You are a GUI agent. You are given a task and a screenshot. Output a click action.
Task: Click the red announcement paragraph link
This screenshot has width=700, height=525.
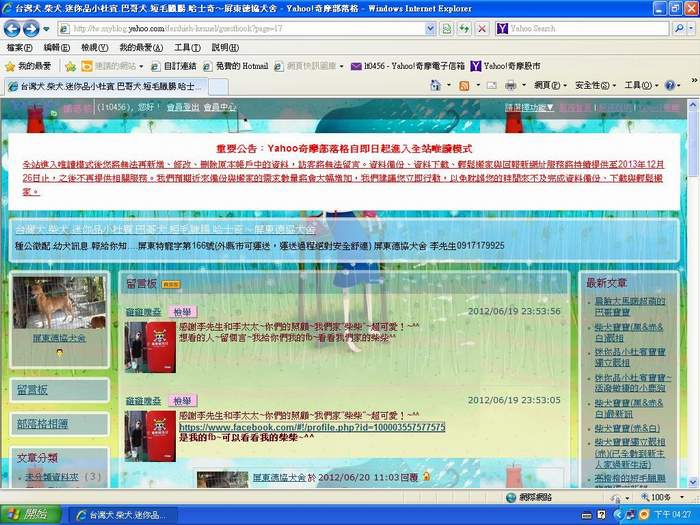[343, 178]
